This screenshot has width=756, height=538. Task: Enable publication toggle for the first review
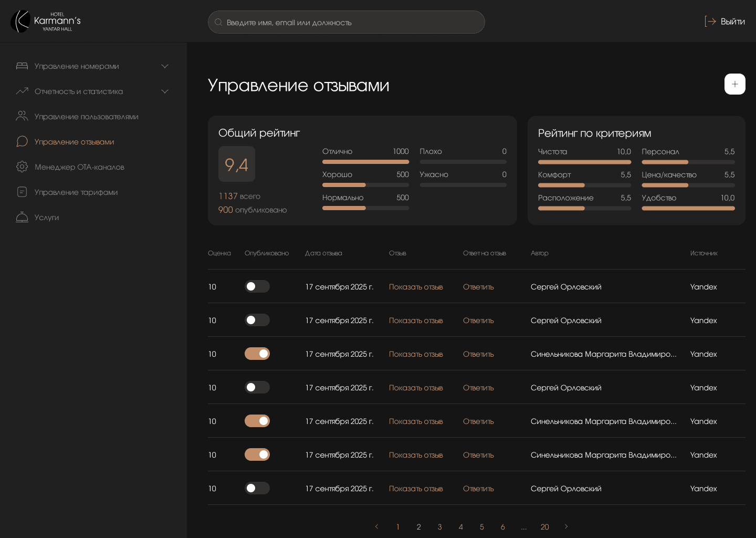(x=257, y=286)
